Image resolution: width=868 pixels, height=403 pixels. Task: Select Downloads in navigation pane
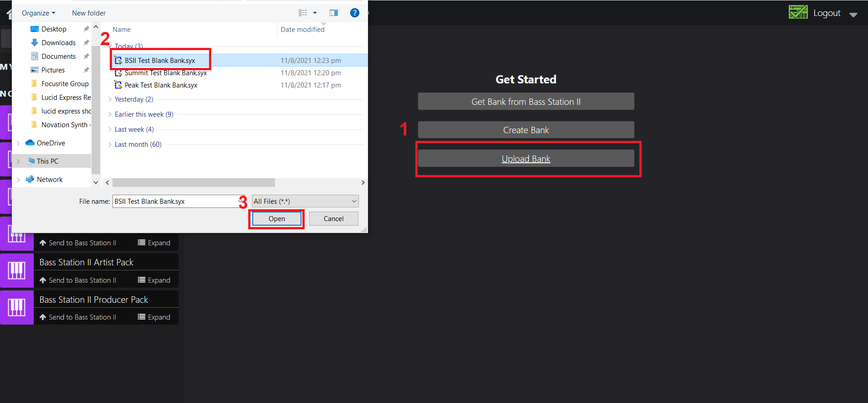[x=58, y=42]
